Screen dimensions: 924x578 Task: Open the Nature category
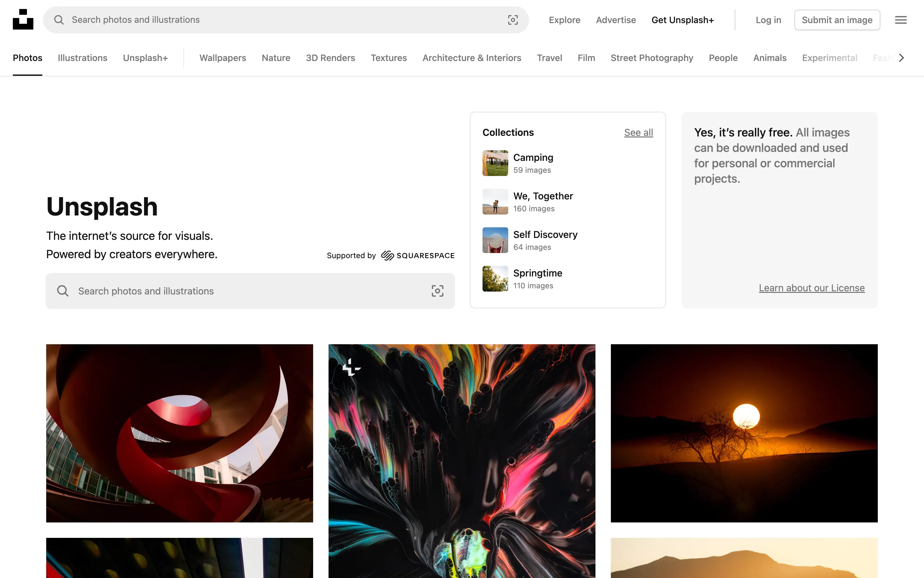(x=276, y=58)
